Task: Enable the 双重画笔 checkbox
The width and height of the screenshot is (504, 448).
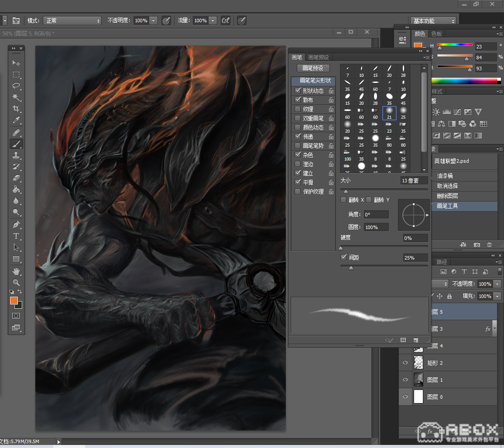Action: click(x=298, y=118)
